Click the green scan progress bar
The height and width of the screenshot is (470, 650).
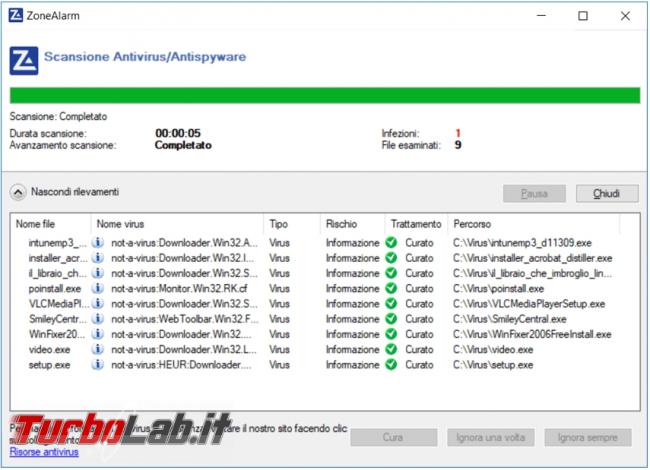(x=325, y=95)
